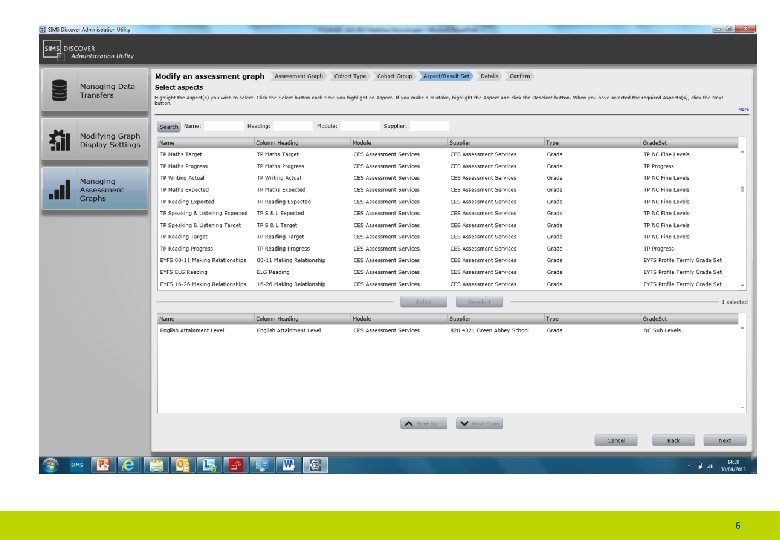Open the network monitor taskbar icon
This screenshot has height=540, width=780.
(262, 465)
